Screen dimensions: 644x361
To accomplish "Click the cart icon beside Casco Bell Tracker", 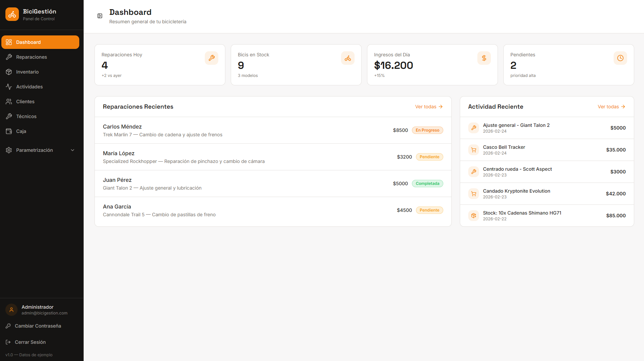I will [x=474, y=150].
